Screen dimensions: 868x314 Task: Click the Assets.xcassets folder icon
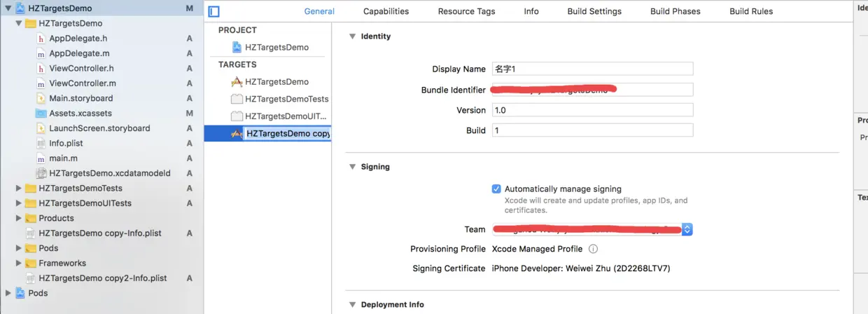[41, 114]
